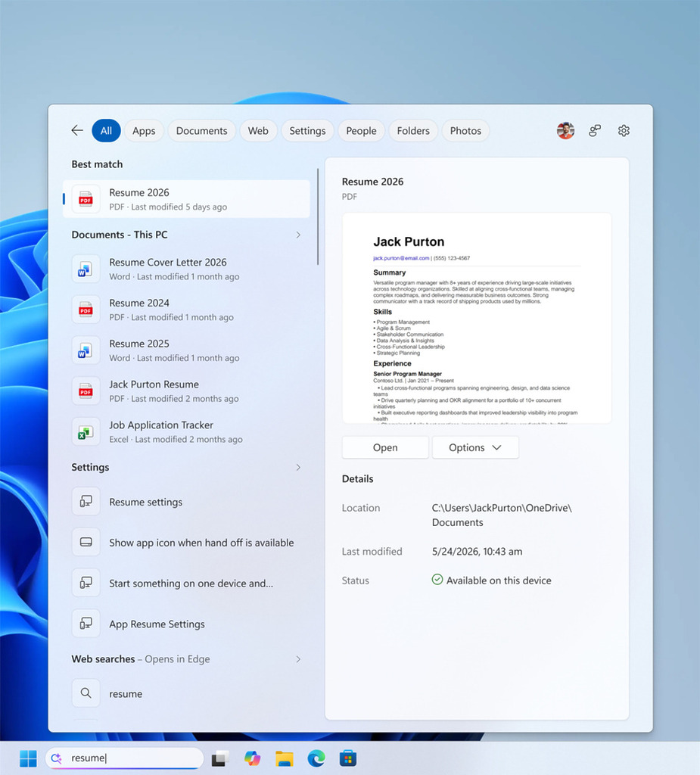Screen dimensions: 700x775
Task: Open the user profile avatar
Action: [565, 130]
